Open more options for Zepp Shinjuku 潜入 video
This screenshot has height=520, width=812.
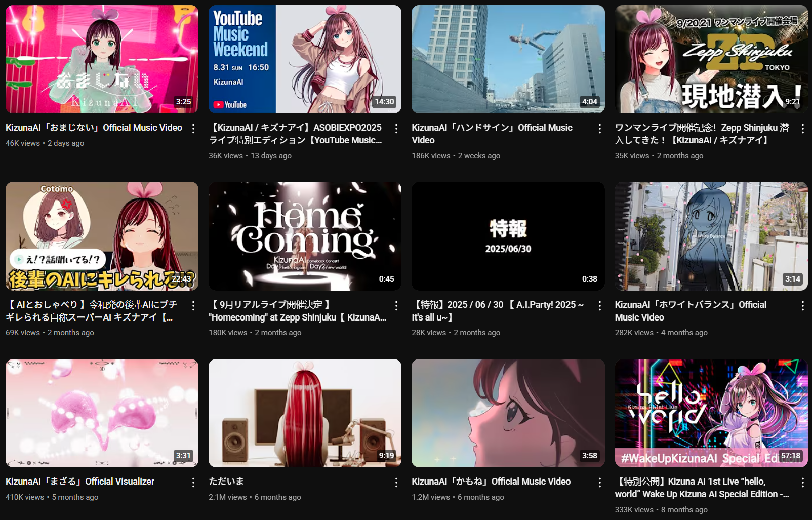[803, 129]
